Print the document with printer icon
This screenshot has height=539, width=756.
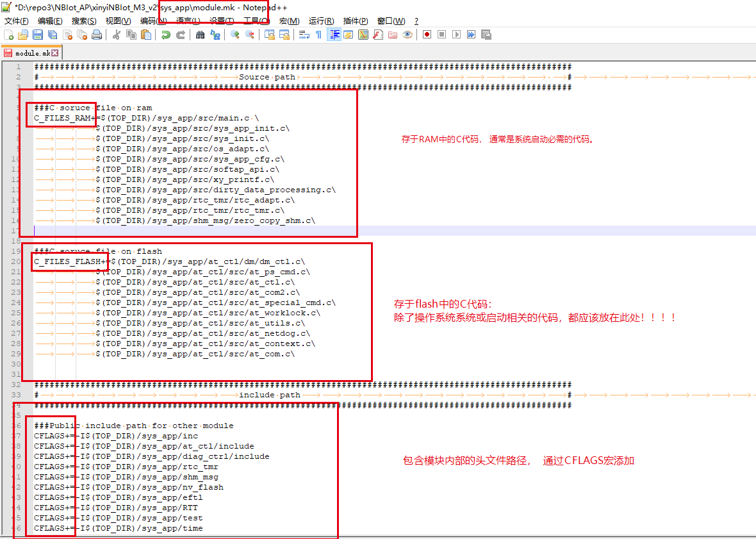pos(97,35)
